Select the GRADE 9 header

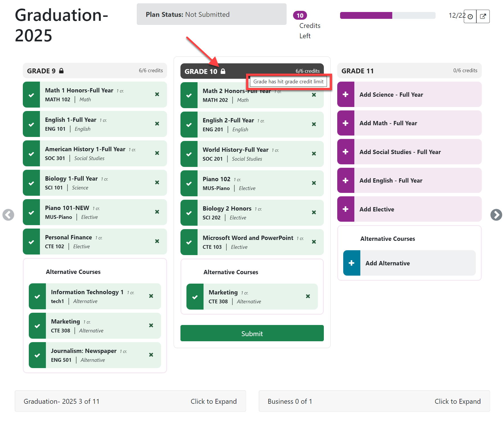[95, 70]
